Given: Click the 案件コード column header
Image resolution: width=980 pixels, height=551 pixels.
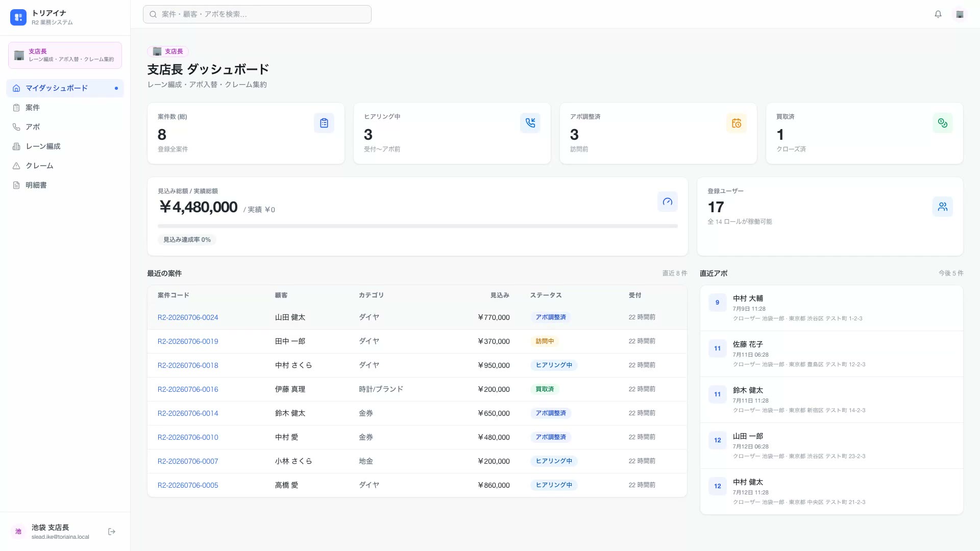Looking at the screenshot, I should (x=173, y=295).
